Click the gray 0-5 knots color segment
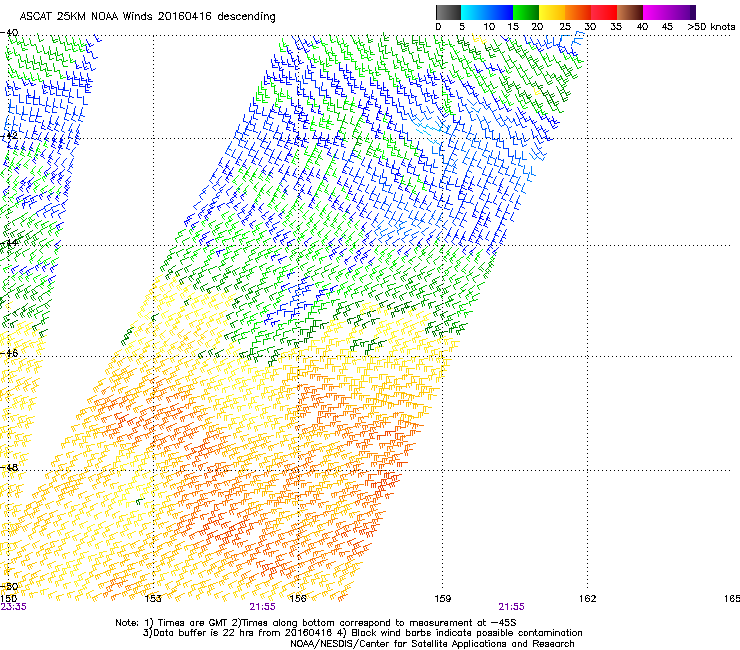The height and width of the screenshot is (650, 740). (448, 12)
